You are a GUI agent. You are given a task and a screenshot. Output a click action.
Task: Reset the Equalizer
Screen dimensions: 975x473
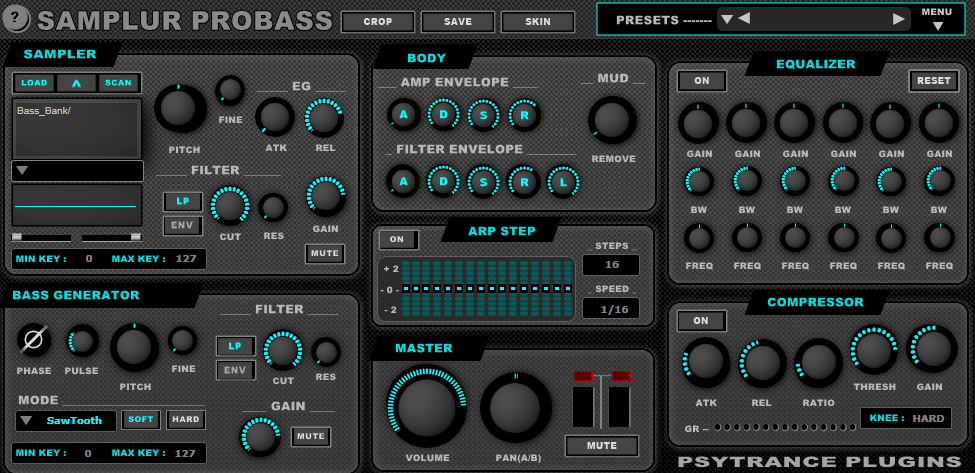pos(933,81)
